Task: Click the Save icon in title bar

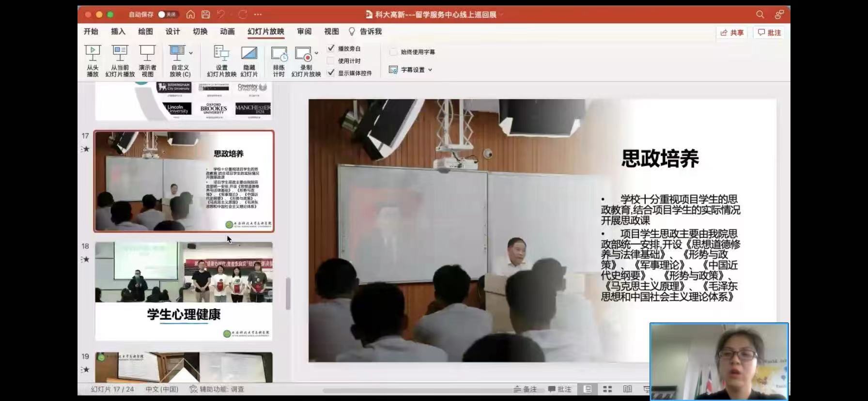Action: [x=206, y=15]
